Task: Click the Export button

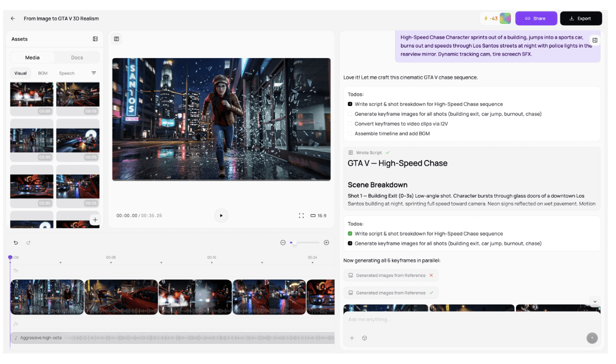Action: pyautogui.click(x=580, y=18)
